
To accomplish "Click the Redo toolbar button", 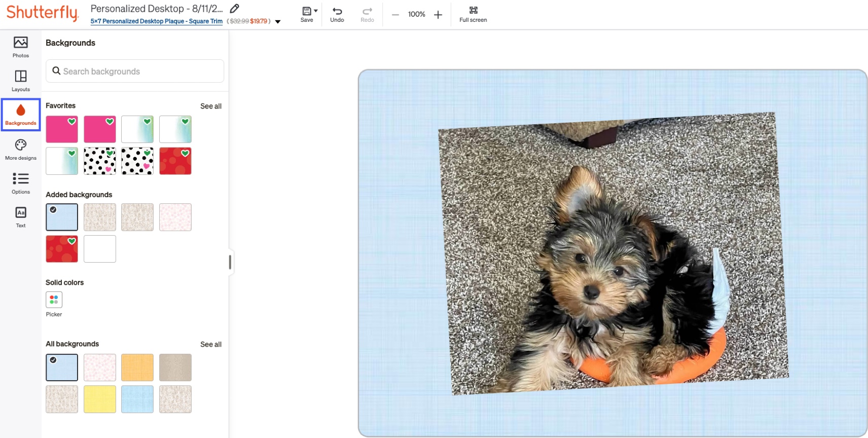I will tap(367, 14).
